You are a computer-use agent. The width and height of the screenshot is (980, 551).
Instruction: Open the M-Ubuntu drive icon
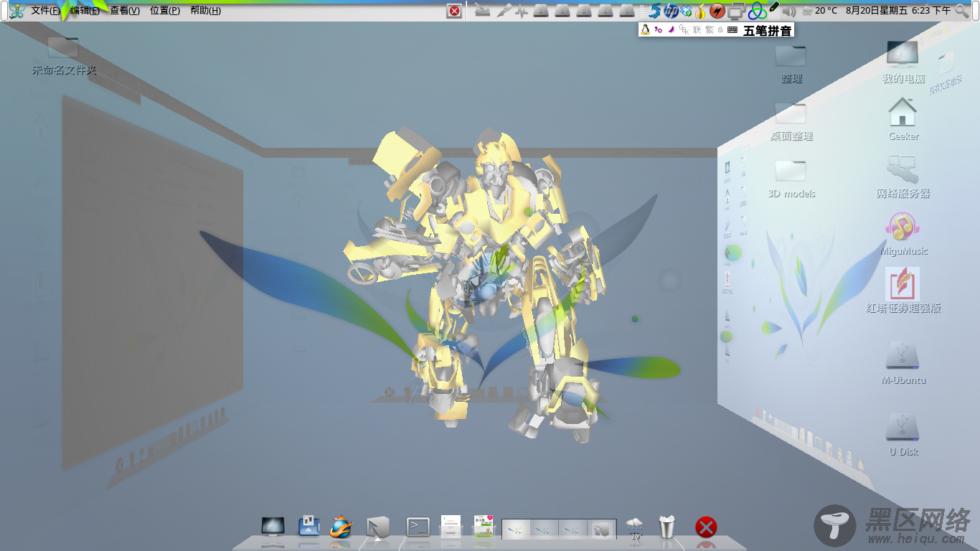click(903, 363)
